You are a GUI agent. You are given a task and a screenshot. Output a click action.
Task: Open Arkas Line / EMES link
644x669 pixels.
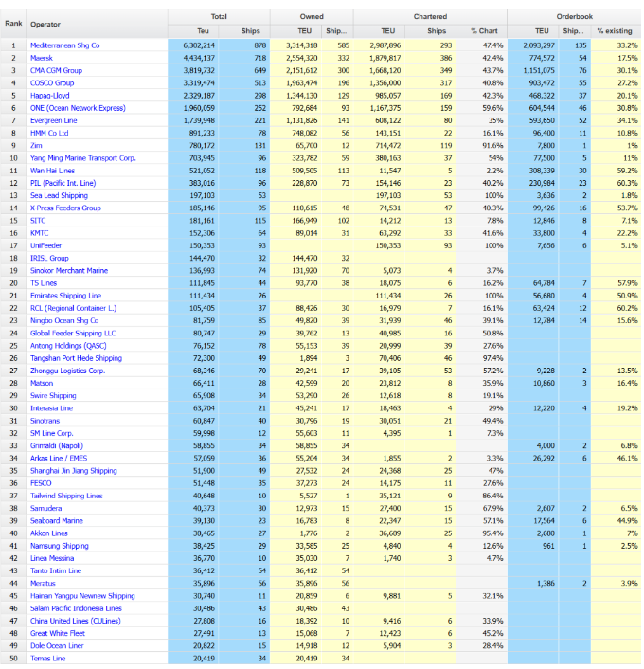coord(59,459)
